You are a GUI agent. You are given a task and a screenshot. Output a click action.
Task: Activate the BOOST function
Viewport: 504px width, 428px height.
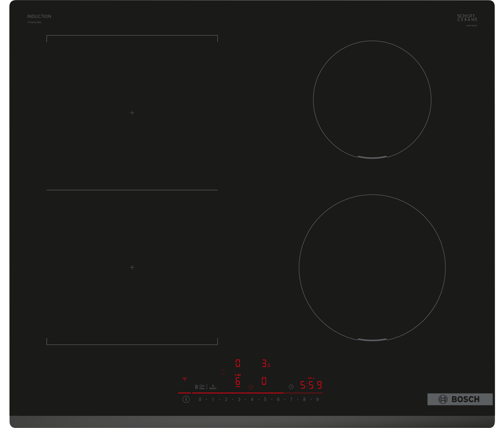click(213, 387)
